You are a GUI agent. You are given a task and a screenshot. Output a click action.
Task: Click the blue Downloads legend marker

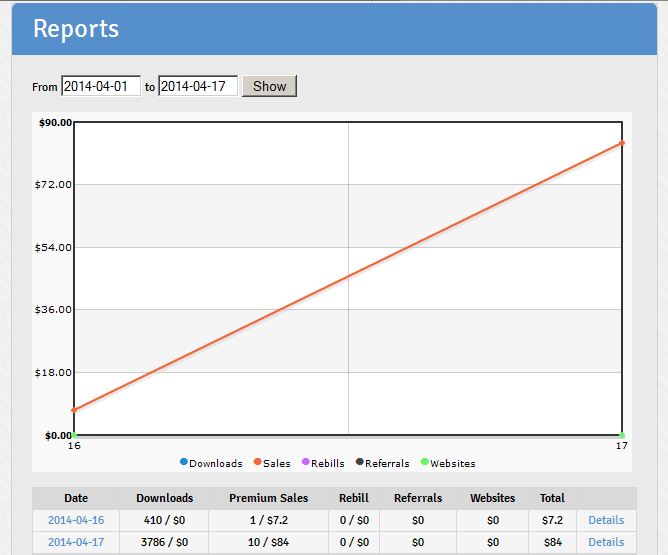[184, 462]
